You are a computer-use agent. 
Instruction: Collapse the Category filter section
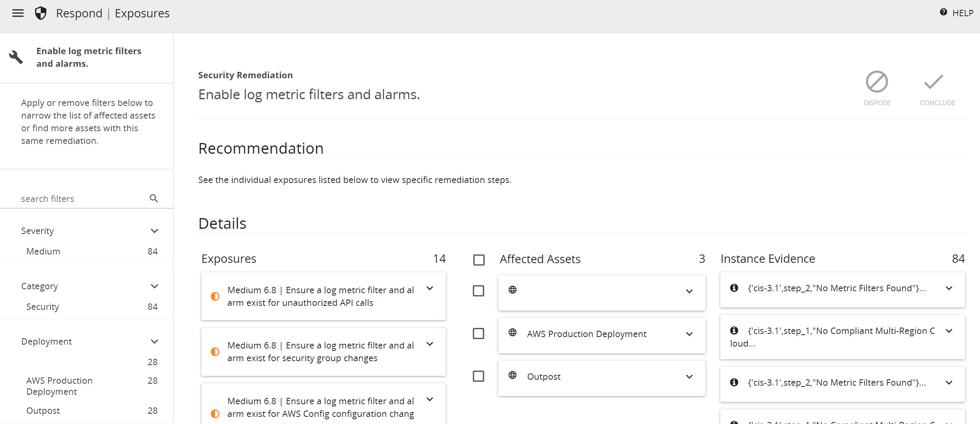point(155,286)
